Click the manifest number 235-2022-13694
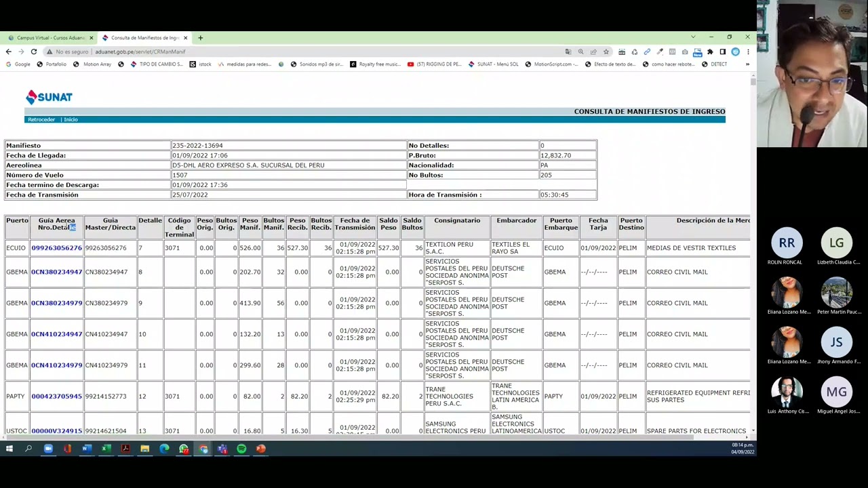 (x=197, y=146)
